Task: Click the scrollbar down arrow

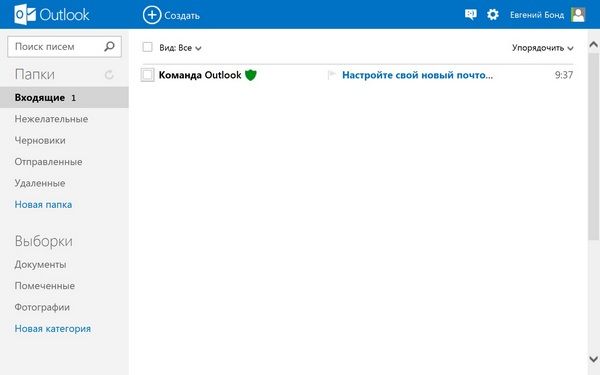Action: (593, 359)
